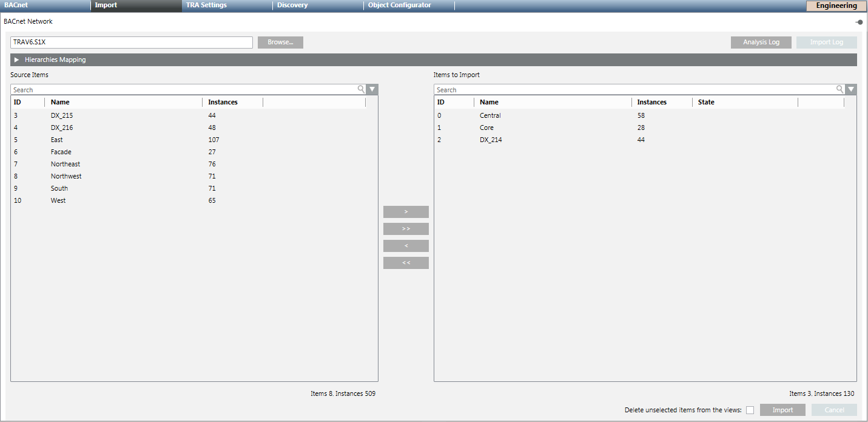Expand the Hierarchies Mapping section
Viewport: 868px width, 422px height.
[x=16, y=59]
